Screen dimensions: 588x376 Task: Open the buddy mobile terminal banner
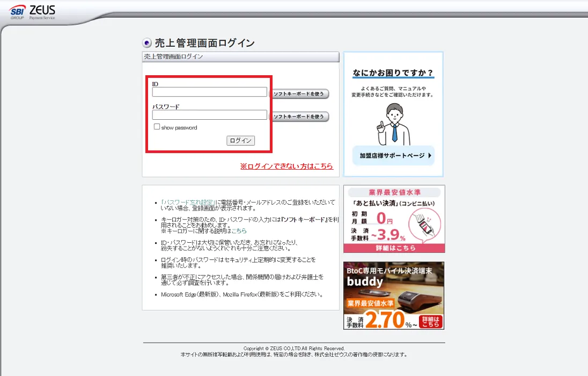click(394, 295)
